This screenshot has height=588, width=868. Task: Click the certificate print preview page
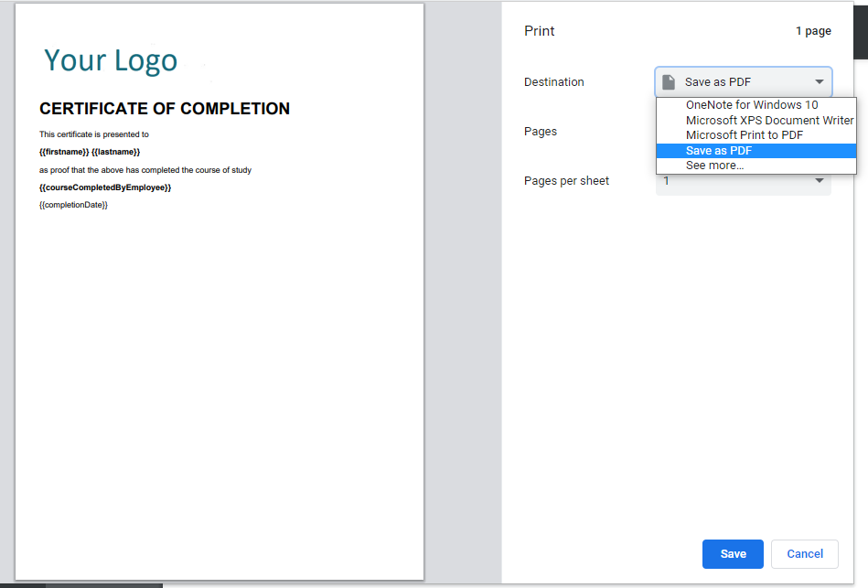pos(220,366)
